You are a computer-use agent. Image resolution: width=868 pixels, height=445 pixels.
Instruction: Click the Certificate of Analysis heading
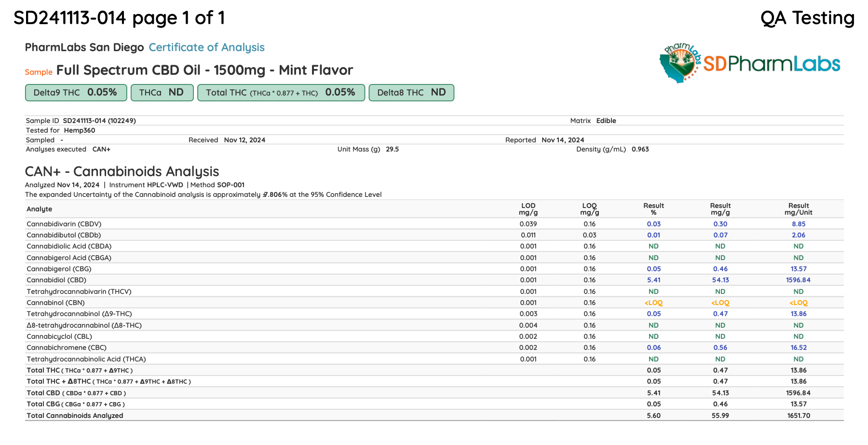(x=206, y=47)
